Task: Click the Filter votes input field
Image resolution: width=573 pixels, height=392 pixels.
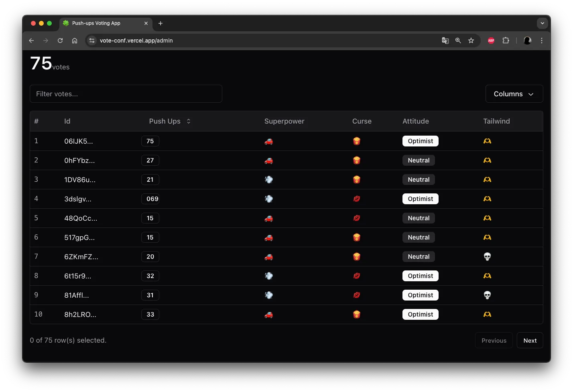Action: click(126, 94)
